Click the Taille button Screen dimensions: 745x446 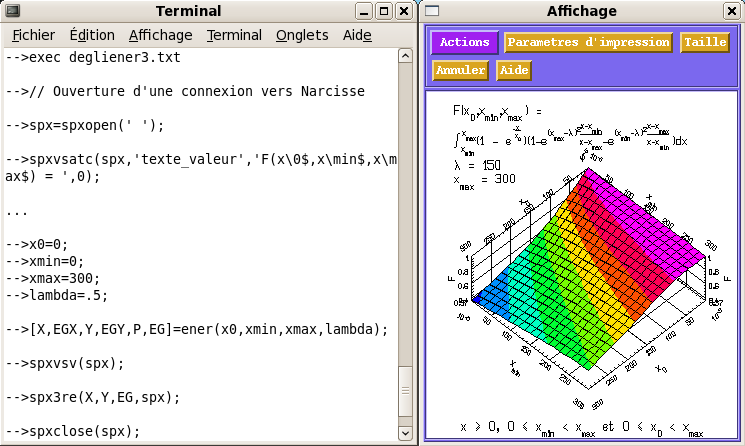coord(704,43)
